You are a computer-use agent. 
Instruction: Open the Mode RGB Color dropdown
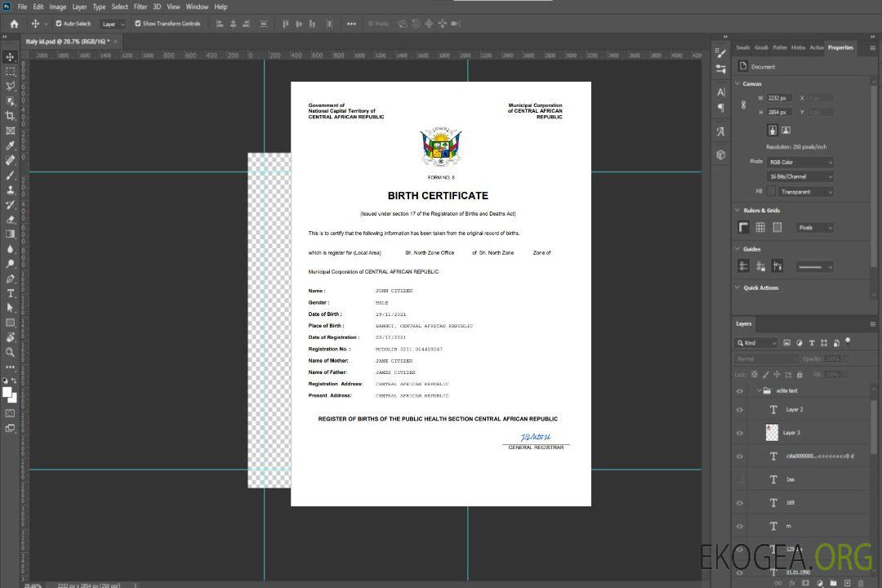800,162
